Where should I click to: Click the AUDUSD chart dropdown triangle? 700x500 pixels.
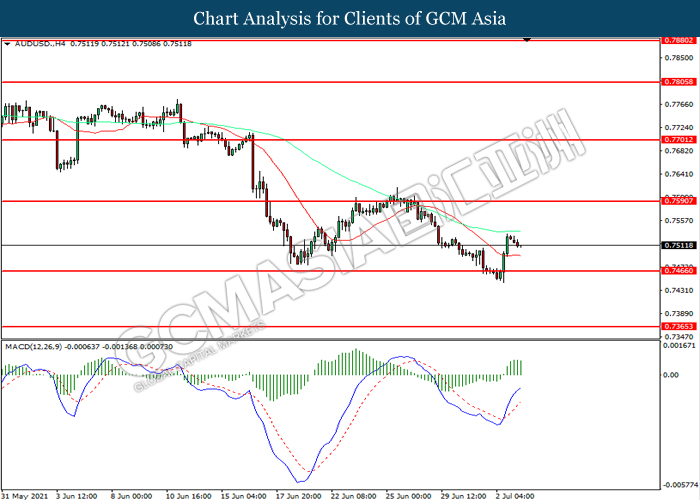[x=7, y=44]
